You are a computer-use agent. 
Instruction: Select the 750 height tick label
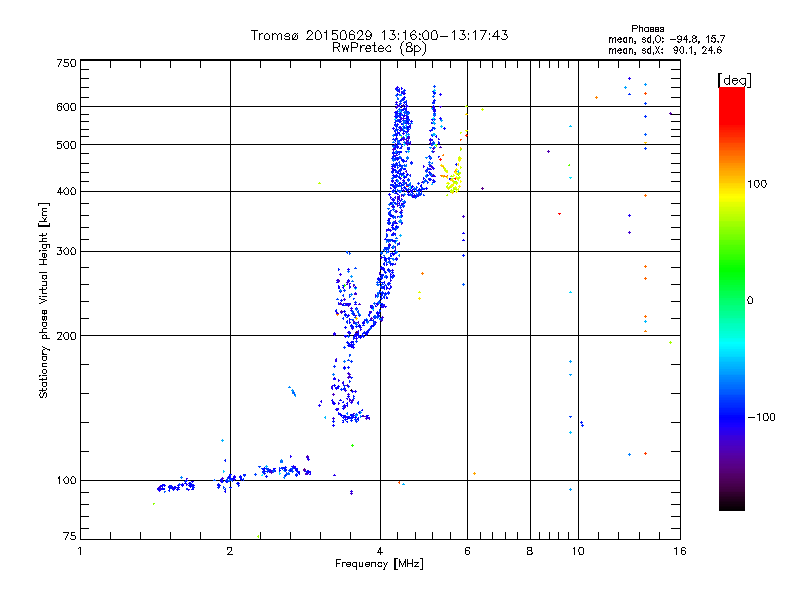coord(66,63)
